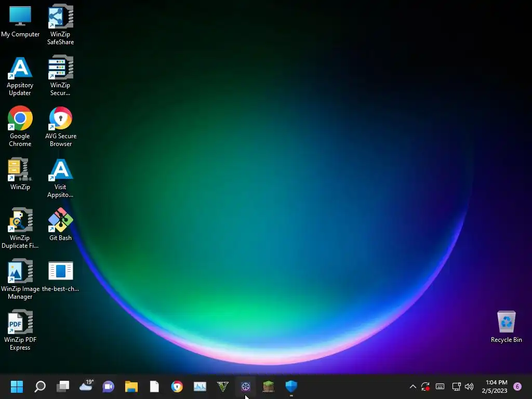This screenshot has width=532, height=399.
Task: Open network settings from tray monitor icon
Action: click(x=456, y=387)
